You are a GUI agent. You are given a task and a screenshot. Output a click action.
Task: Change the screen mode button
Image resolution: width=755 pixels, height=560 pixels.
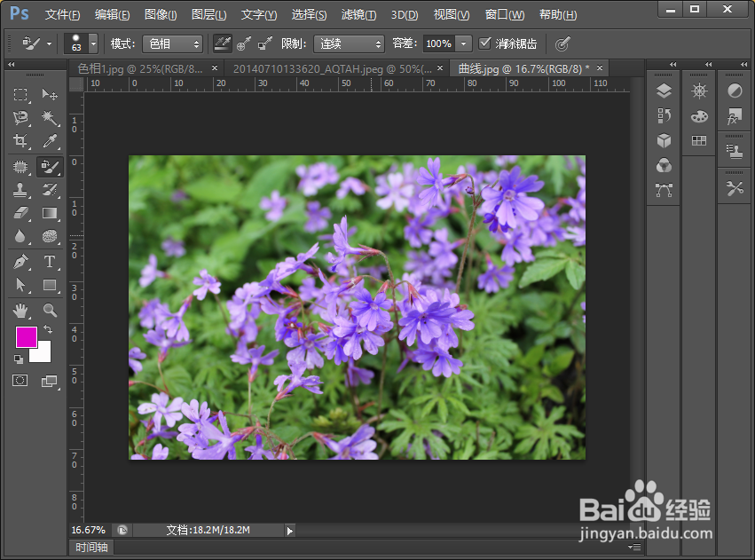click(x=49, y=381)
